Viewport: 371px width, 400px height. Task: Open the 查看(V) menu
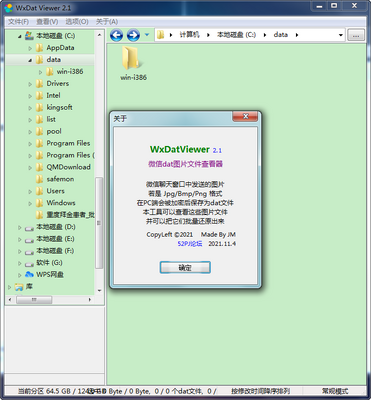pos(47,22)
